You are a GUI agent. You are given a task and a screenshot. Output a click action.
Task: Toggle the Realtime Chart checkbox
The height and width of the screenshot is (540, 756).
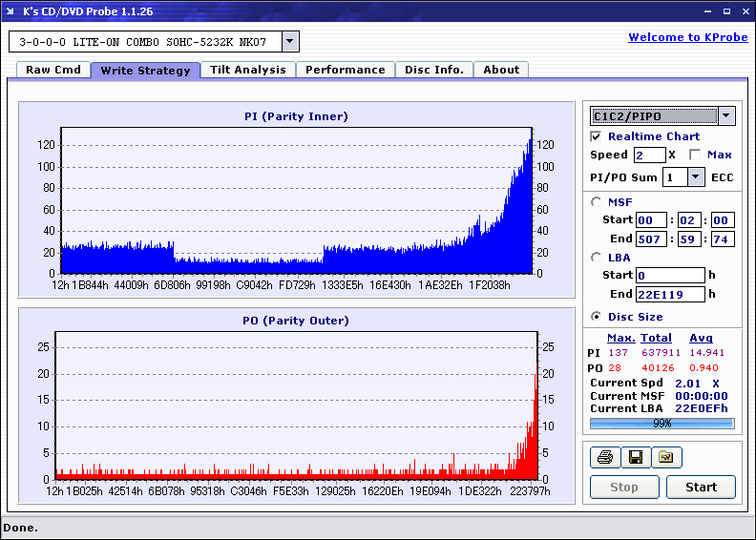(596, 136)
